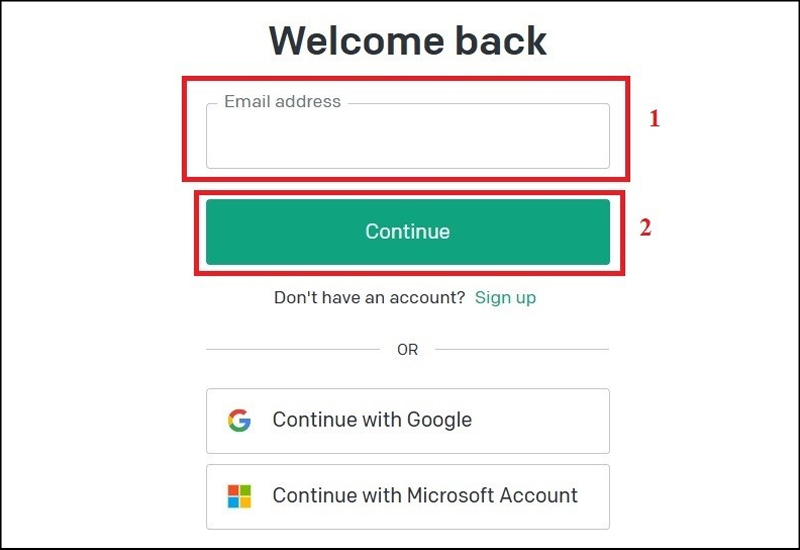The width and height of the screenshot is (800, 550).
Task: Click the blue square of Microsoft logo
Action: (x=233, y=503)
